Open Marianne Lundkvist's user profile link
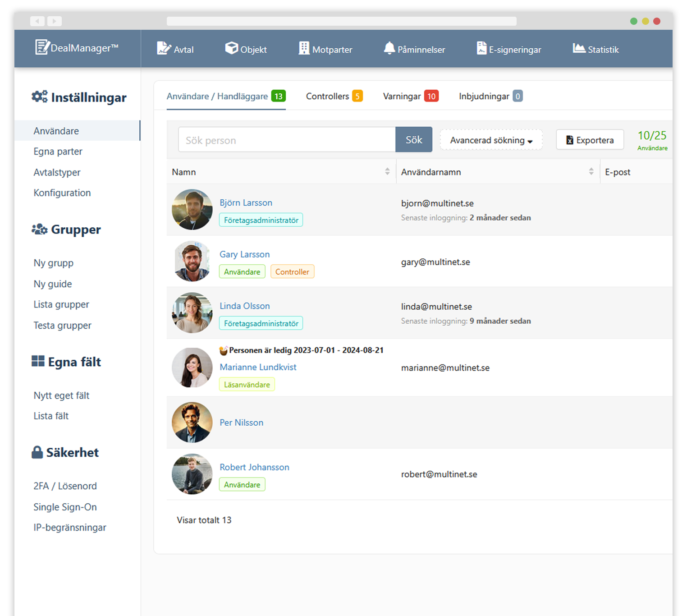Screen dimensions: 687x616 pyautogui.click(x=258, y=367)
